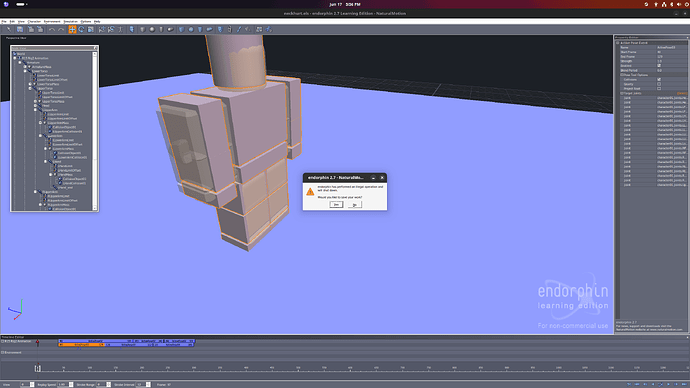Select the Rotate tool icon
Screen dimensions: 690x388
click(x=81, y=29)
